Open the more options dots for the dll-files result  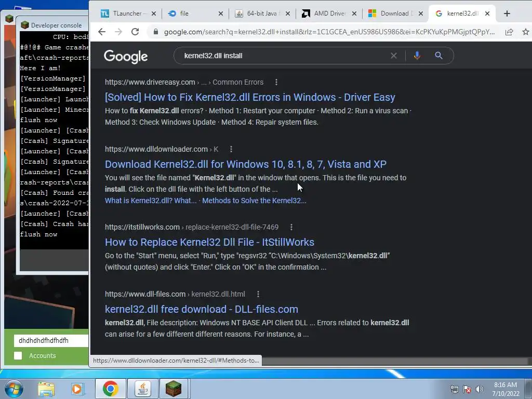[258, 294]
